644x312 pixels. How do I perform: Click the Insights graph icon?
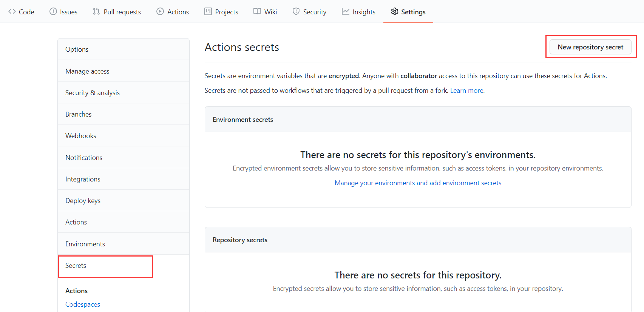(346, 12)
